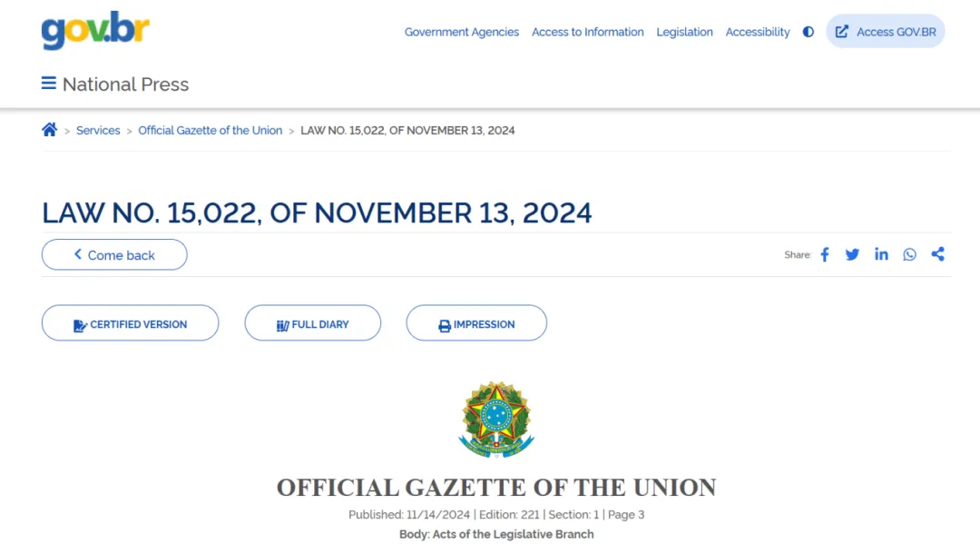Image resolution: width=980 pixels, height=554 pixels.
Task: Click the Come back button
Action: coord(114,255)
